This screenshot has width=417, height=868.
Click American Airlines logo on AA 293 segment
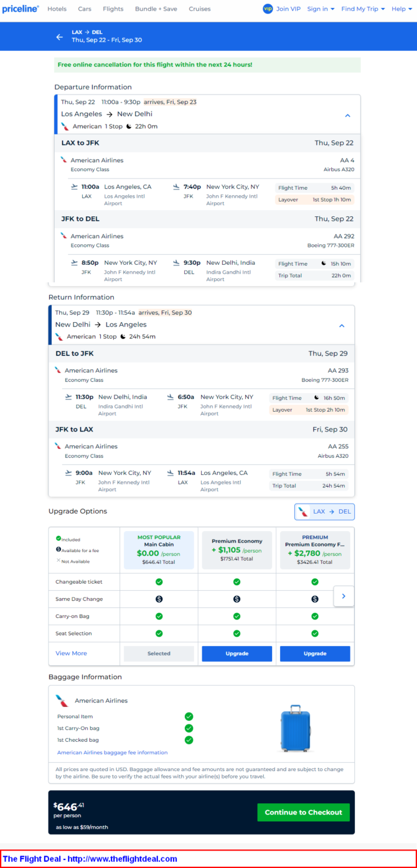click(x=58, y=370)
